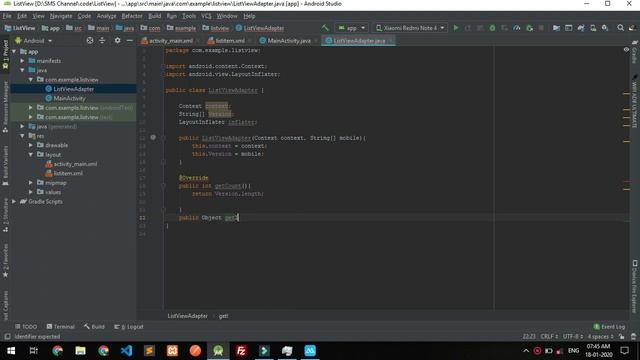Click the Sync Project with Gradle icon

pos(581,28)
